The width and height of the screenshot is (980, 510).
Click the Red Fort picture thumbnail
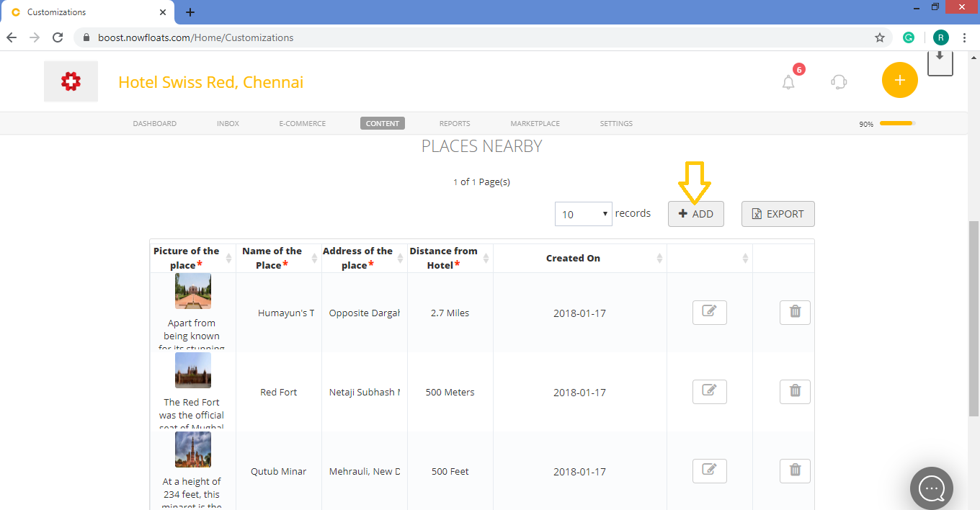(x=192, y=370)
